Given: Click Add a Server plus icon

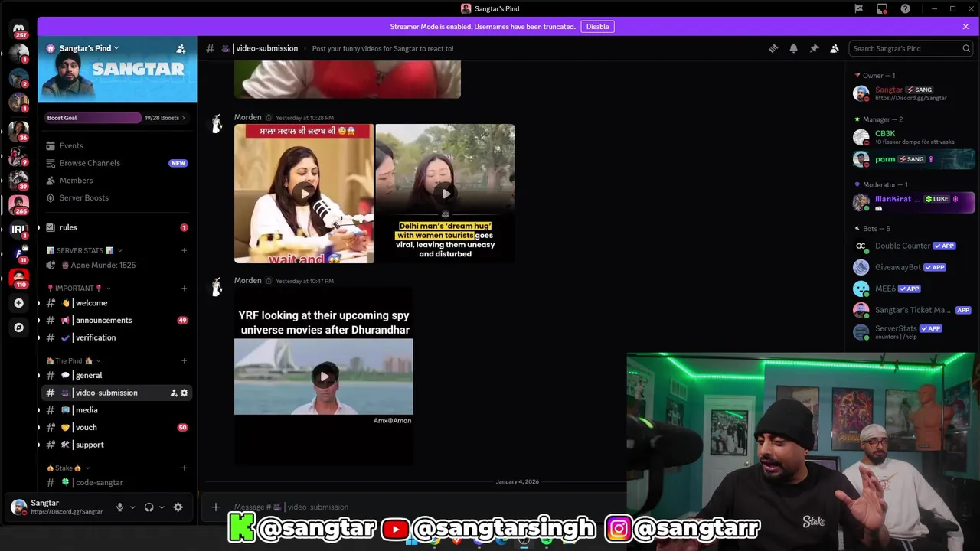Looking at the screenshot, I should (19, 303).
